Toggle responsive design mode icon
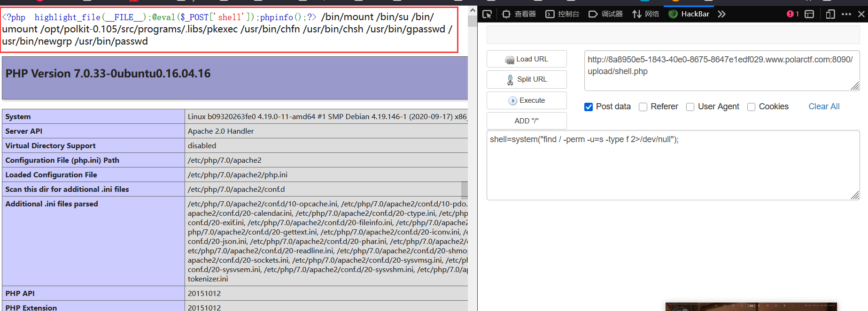The height and width of the screenshot is (311, 868). click(830, 14)
